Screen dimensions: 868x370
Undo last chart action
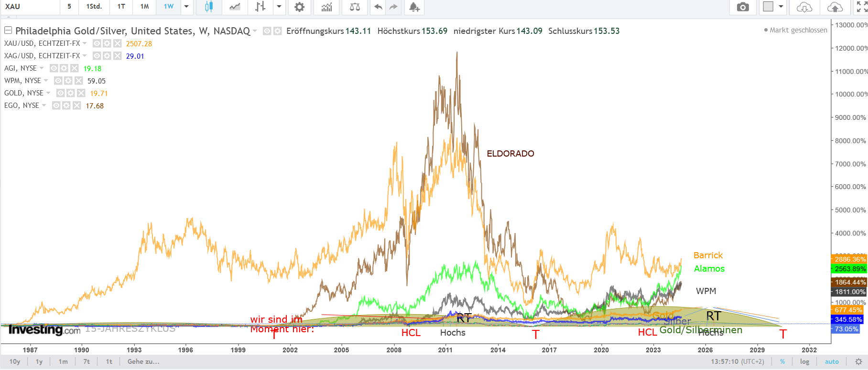[x=378, y=7]
